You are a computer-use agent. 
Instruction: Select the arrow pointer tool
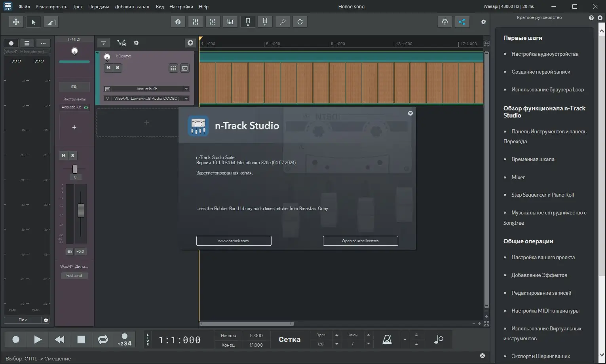click(x=34, y=22)
